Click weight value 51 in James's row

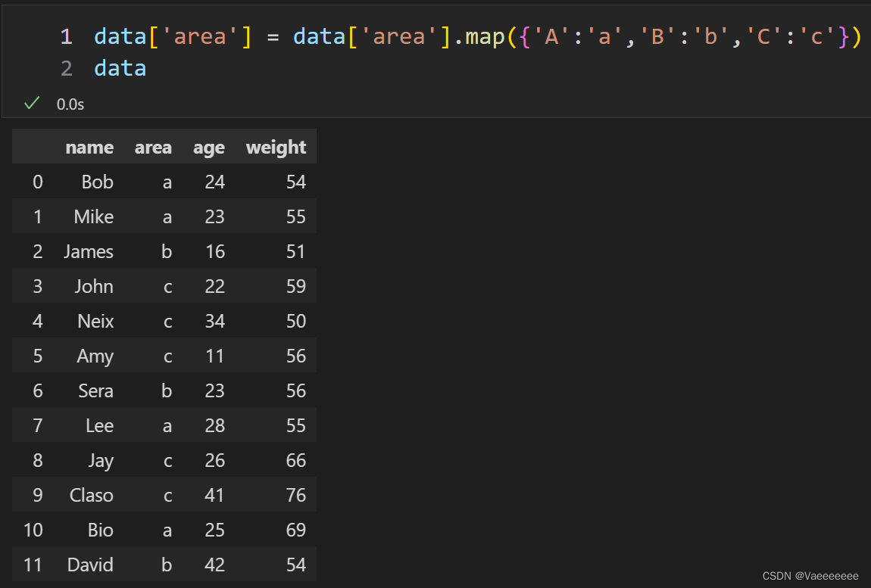point(295,251)
